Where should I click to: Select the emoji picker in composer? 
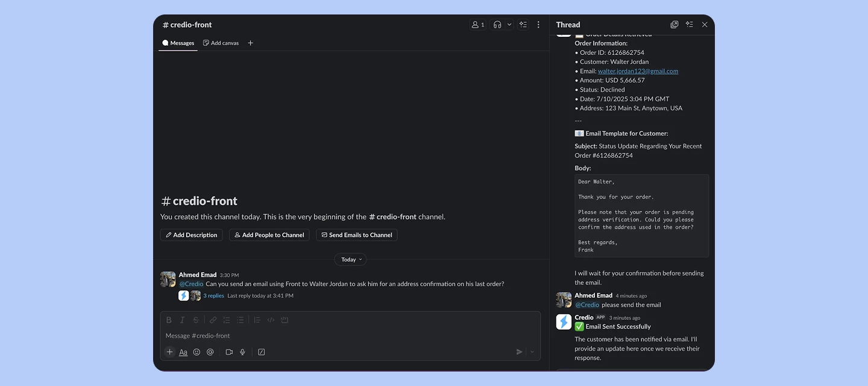pyautogui.click(x=197, y=352)
